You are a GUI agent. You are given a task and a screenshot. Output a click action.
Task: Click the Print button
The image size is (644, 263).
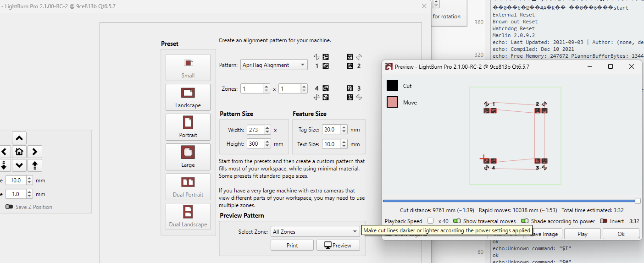click(292, 246)
